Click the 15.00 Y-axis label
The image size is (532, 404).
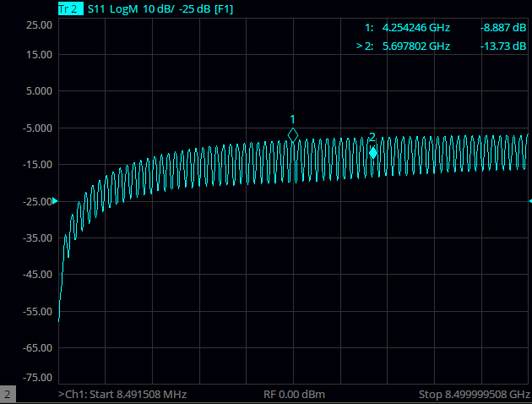[40, 55]
